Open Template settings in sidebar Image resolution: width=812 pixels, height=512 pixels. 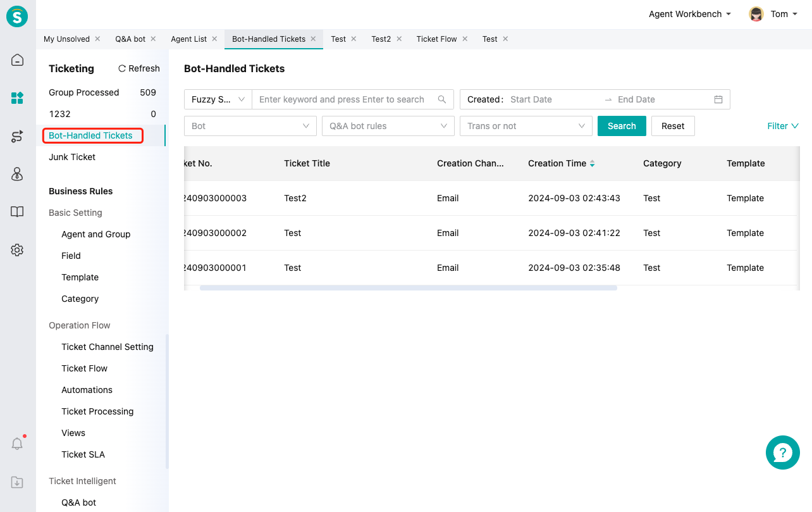80,277
